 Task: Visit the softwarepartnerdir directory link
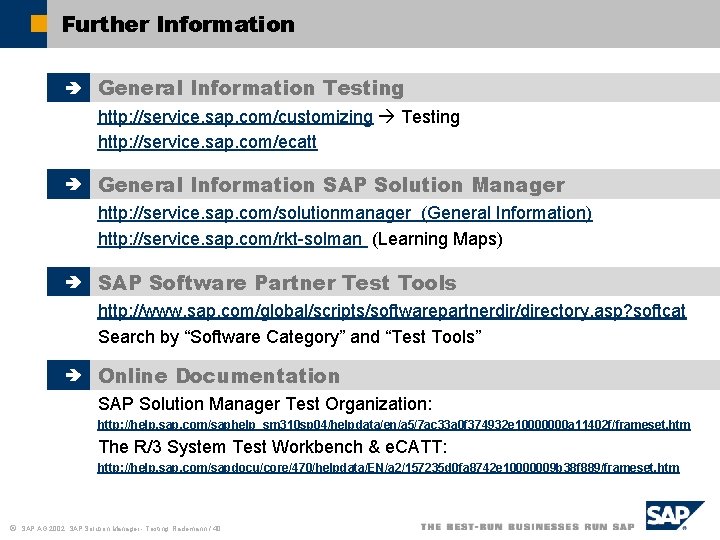392,311
